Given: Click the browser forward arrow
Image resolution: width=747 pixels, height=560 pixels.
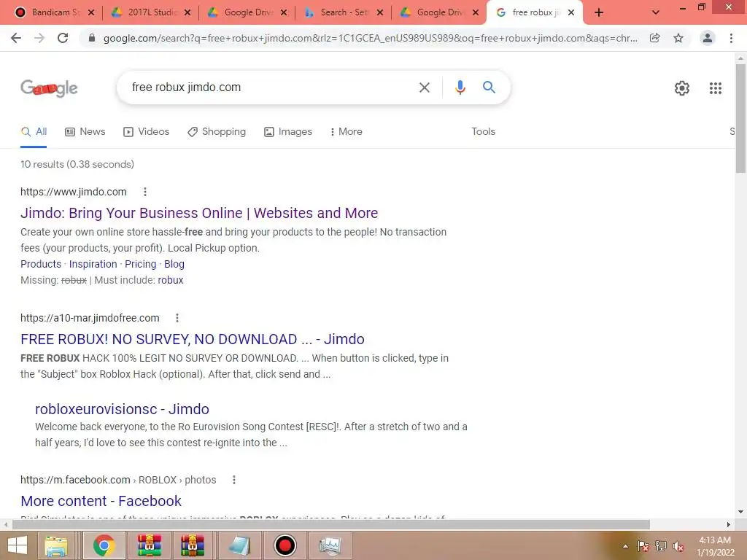Looking at the screenshot, I should (x=39, y=38).
